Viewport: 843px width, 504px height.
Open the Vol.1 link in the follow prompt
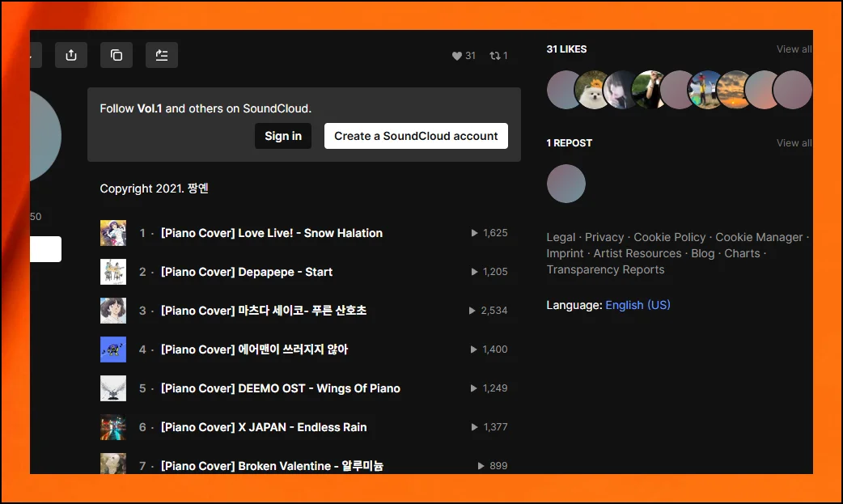[150, 108]
